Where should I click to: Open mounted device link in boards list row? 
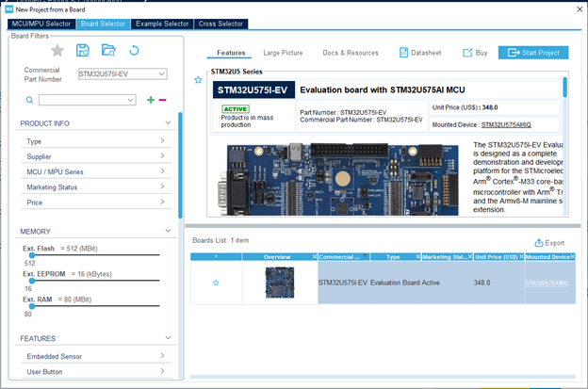pyautogui.click(x=547, y=283)
